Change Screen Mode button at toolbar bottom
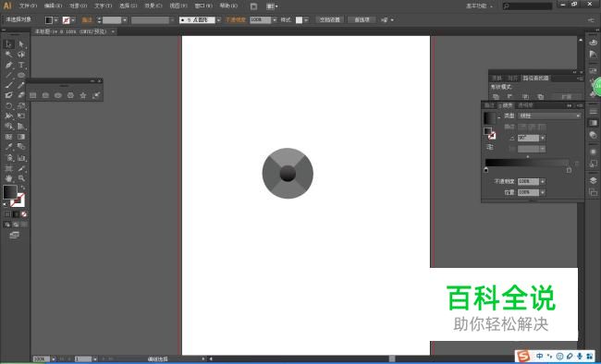601x364 pixels. click(14, 235)
